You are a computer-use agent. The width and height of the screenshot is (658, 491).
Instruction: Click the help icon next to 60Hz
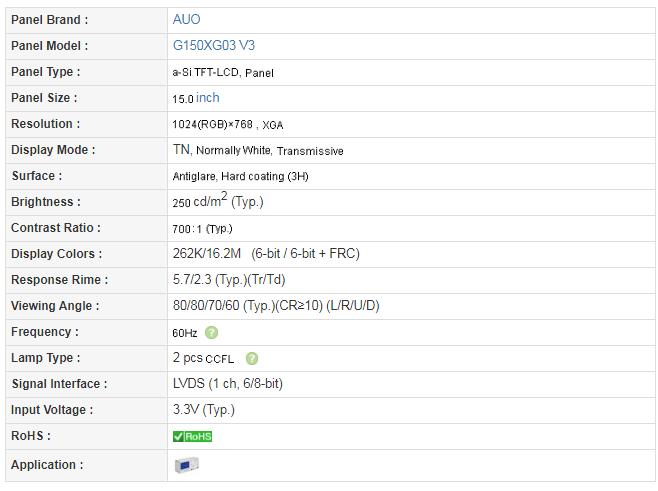(211, 332)
